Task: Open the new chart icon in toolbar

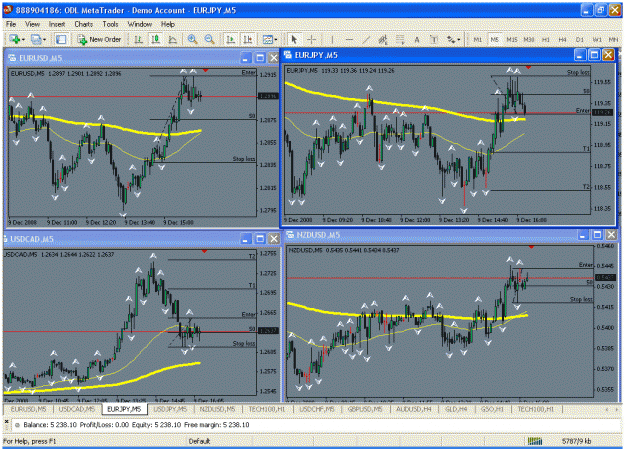Action: 15,39
